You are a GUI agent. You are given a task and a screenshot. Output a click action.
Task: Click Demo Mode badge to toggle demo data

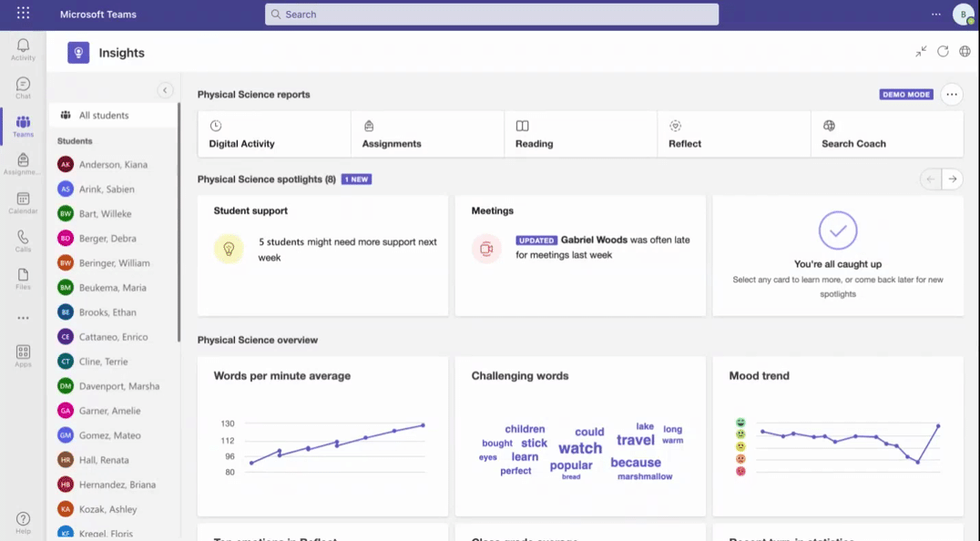tap(905, 94)
